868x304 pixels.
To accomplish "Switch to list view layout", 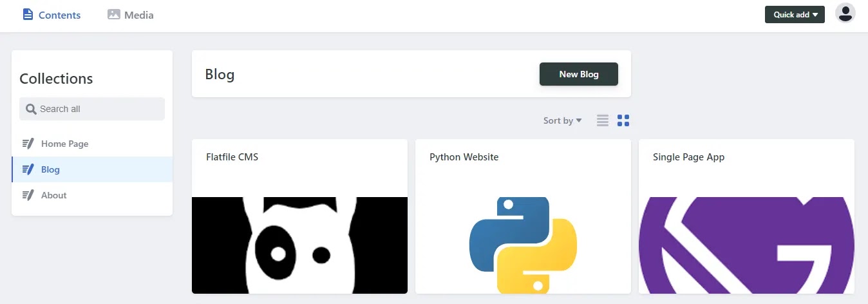I will 602,120.
